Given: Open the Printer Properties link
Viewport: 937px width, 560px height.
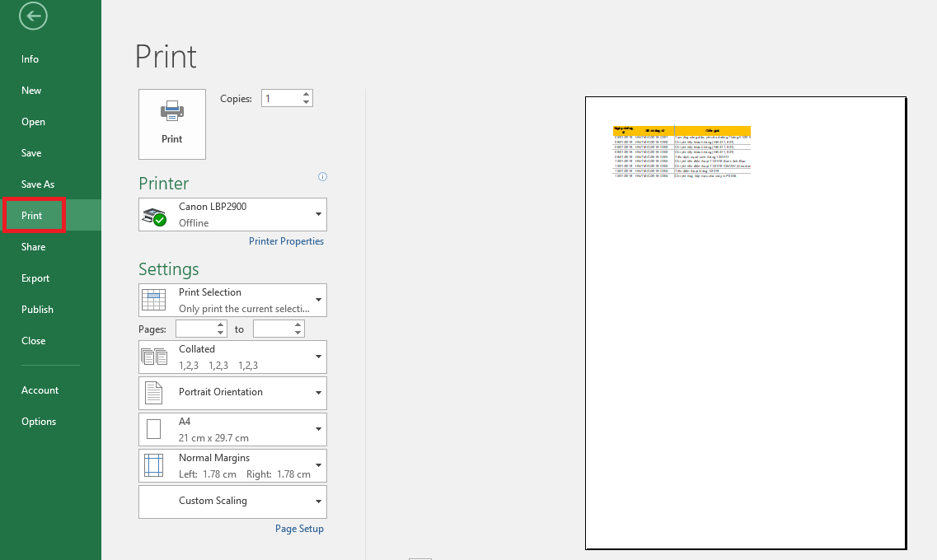Looking at the screenshot, I should click(286, 241).
